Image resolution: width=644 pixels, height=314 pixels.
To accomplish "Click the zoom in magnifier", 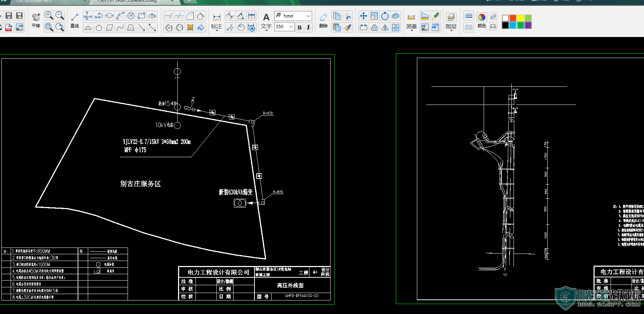I will click(x=49, y=16).
